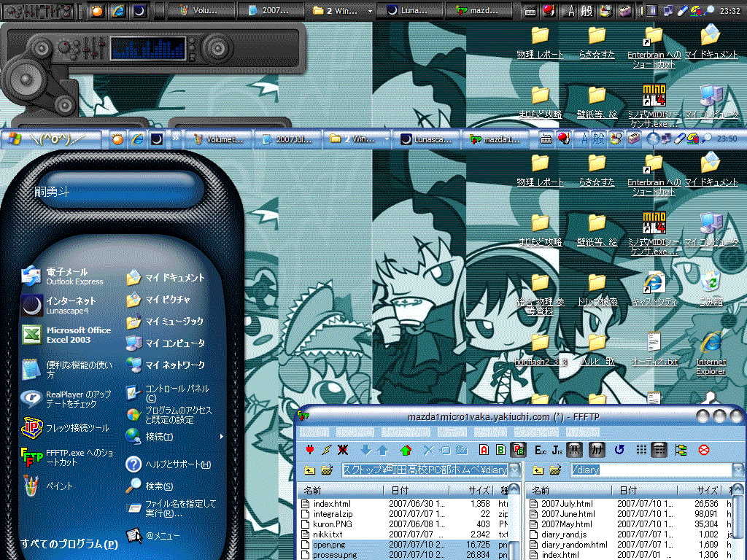The image size is (747, 560).
Task: Expand quick launch chevron on blue taskbar
Action: [176, 139]
